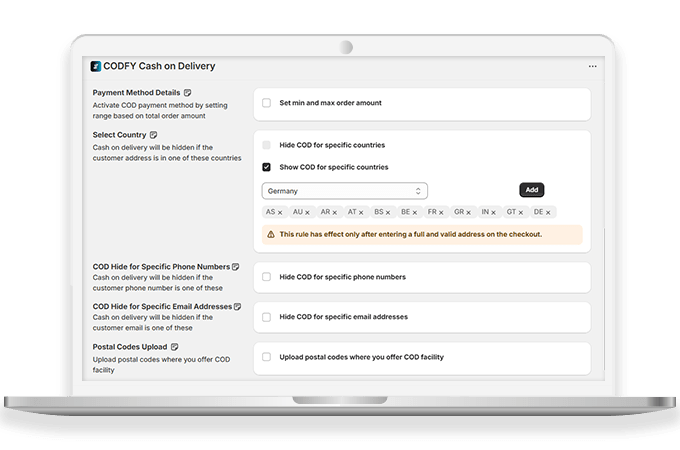Screen dimensions: 680x450
Task: Click the CODFY app logo icon
Action: coord(96,67)
